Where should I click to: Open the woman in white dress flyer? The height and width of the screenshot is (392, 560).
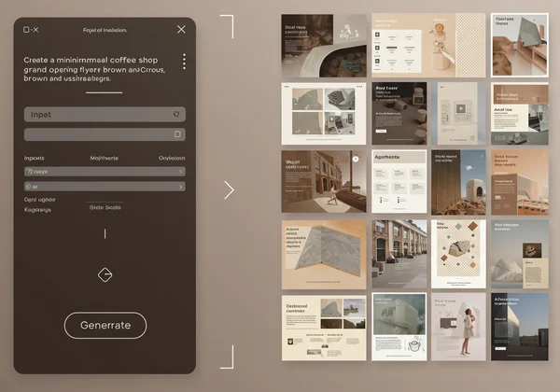[458, 327]
